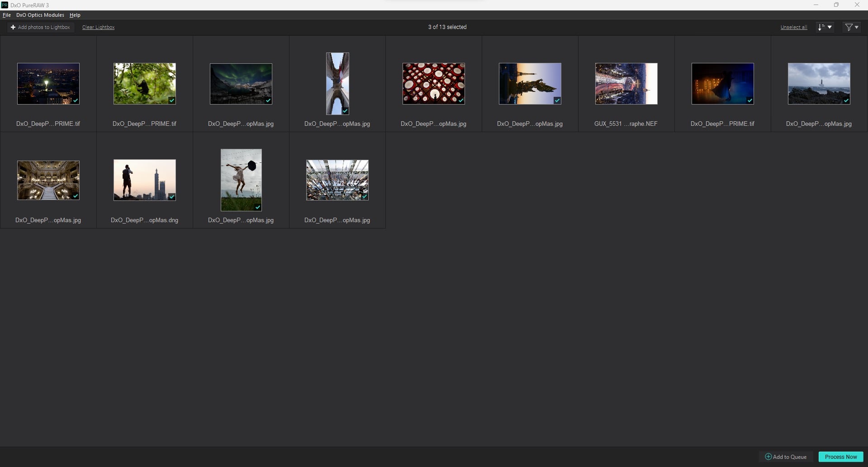This screenshot has height=467, width=868.
Task: Click the plus icon next to Add photos to Lightbox
Action: tap(13, 27)
